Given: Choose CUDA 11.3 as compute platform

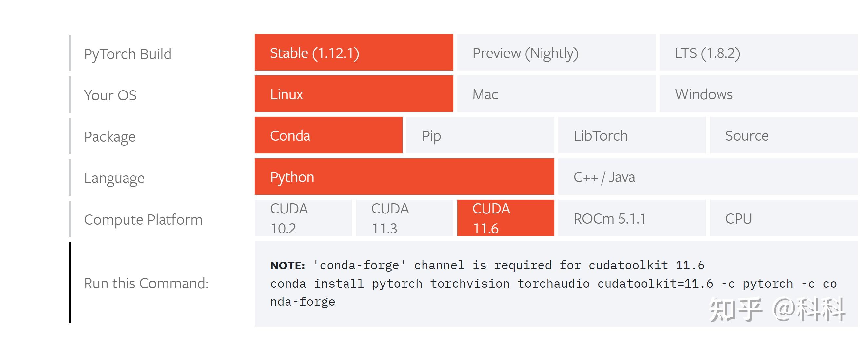Looking at the screenshot, I should 404,217.
